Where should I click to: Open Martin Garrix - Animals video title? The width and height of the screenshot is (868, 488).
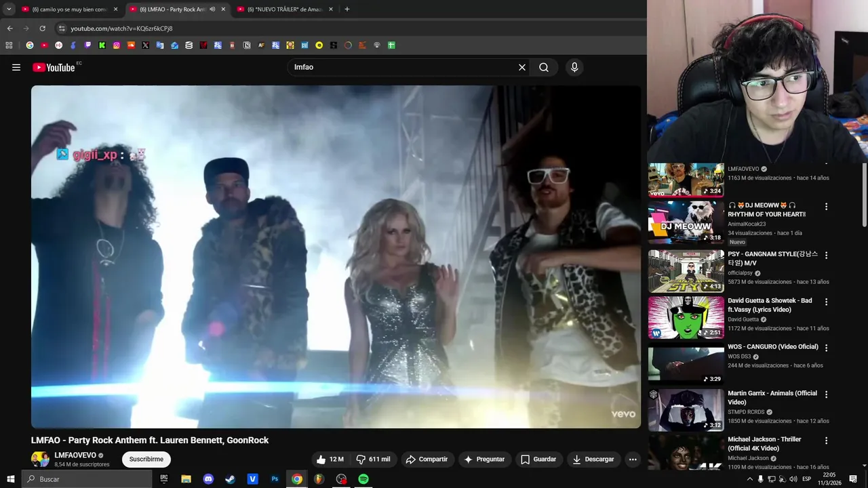coord(772,398)
